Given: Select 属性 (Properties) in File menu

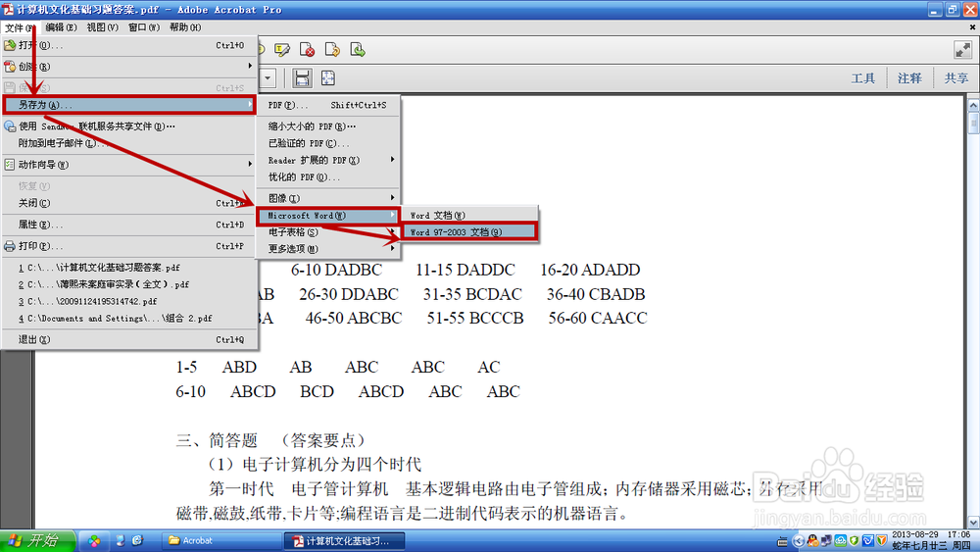Looking at the screenshot, I should [128, 225].
